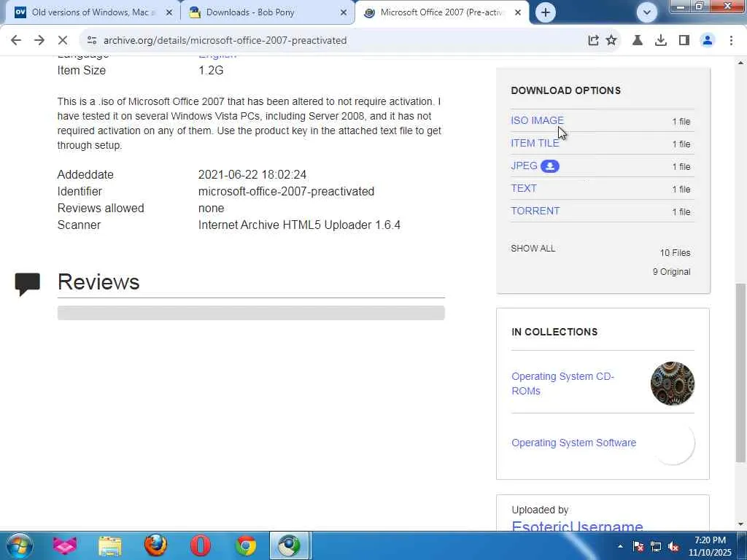
Task: Click the Item Size value 1.2G
Action: pyautogui.click(x=211, y=71)
